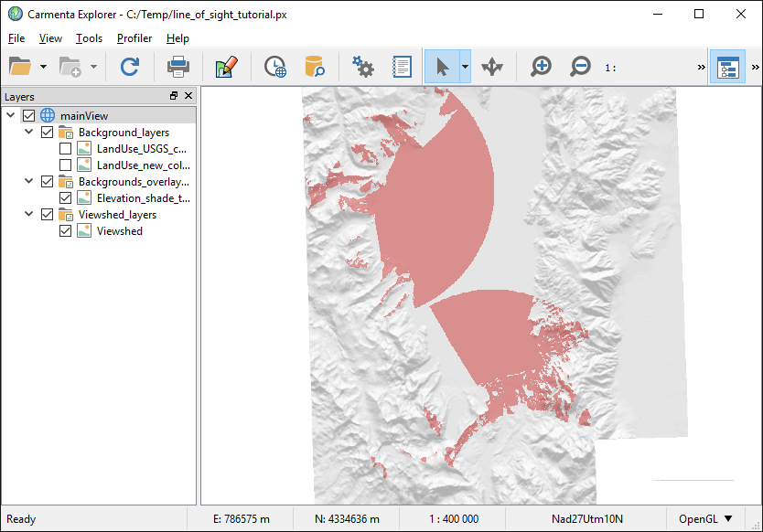Screen dimensions: 763x532
Task: Open the Profiler menu
Action: pyautogui.click(x=134, y=38)
